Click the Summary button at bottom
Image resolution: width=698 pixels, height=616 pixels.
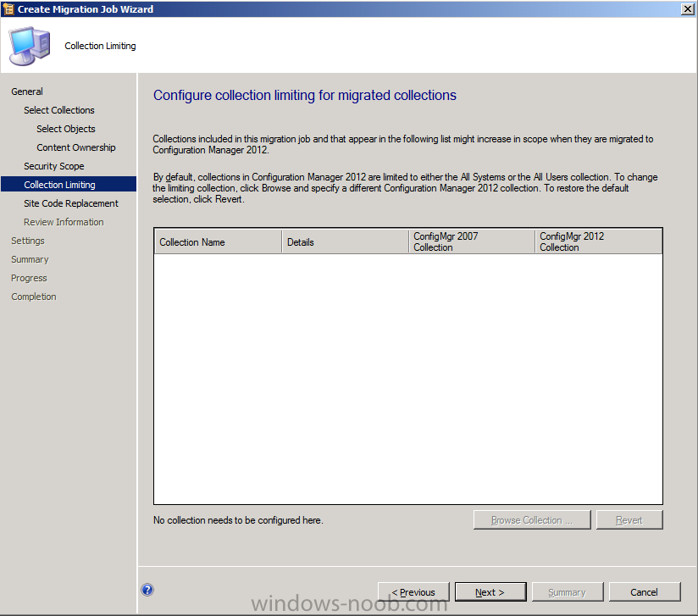[568, 592]
